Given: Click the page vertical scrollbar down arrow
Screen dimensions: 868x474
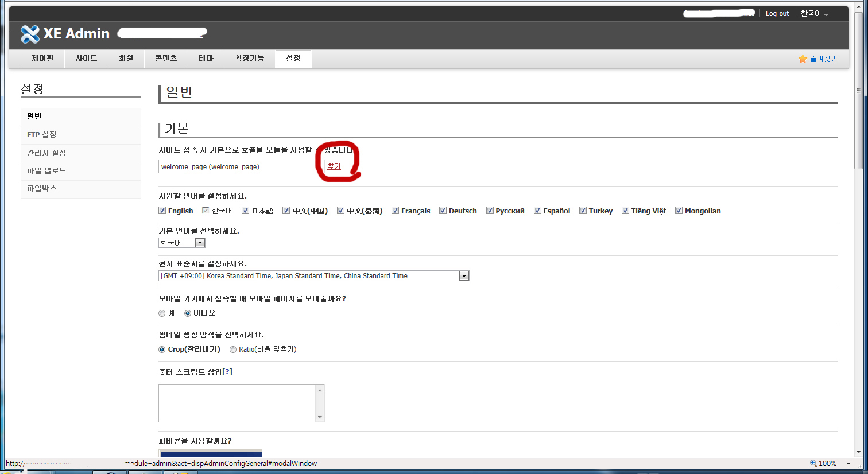Looking at the screenshot, I should pyautogui.click(x=858, y=452).
